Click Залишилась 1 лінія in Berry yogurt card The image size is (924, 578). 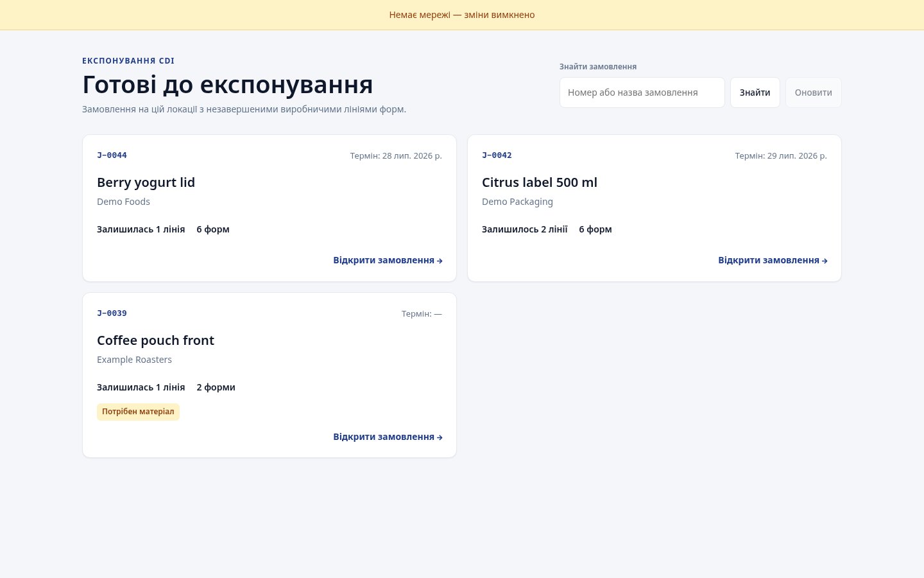click(x=141, y=229)
